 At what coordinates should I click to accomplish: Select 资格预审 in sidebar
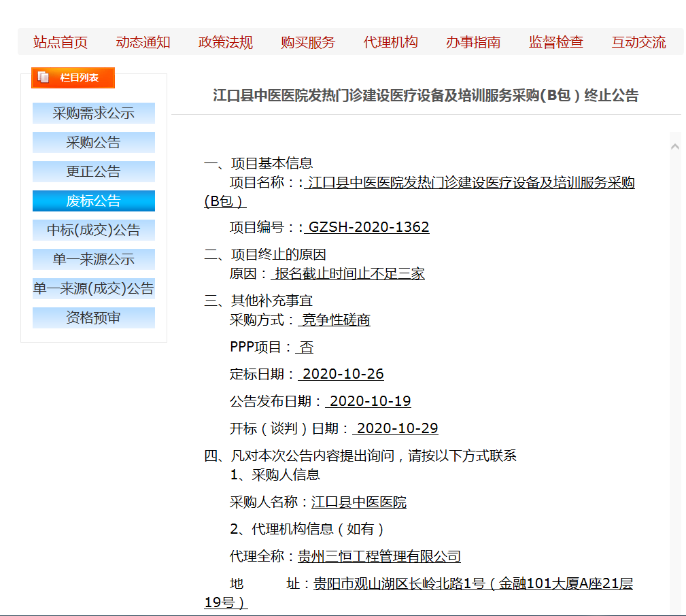pos(94,318)
